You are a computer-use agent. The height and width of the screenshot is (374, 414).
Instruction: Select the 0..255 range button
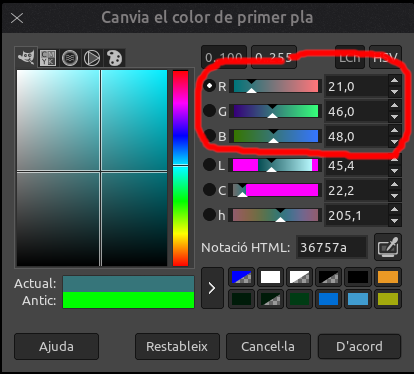point(274,57)
